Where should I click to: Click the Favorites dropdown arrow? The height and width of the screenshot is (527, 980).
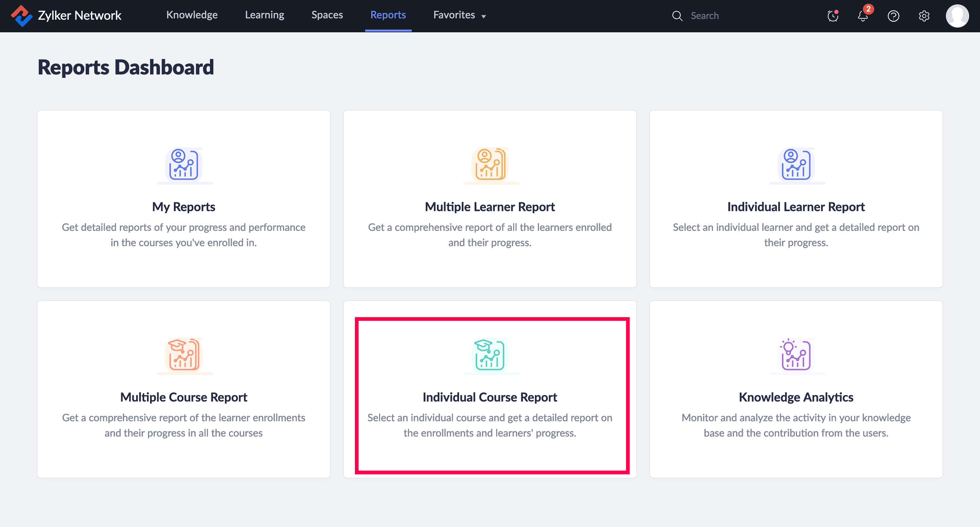pos(484,16)
